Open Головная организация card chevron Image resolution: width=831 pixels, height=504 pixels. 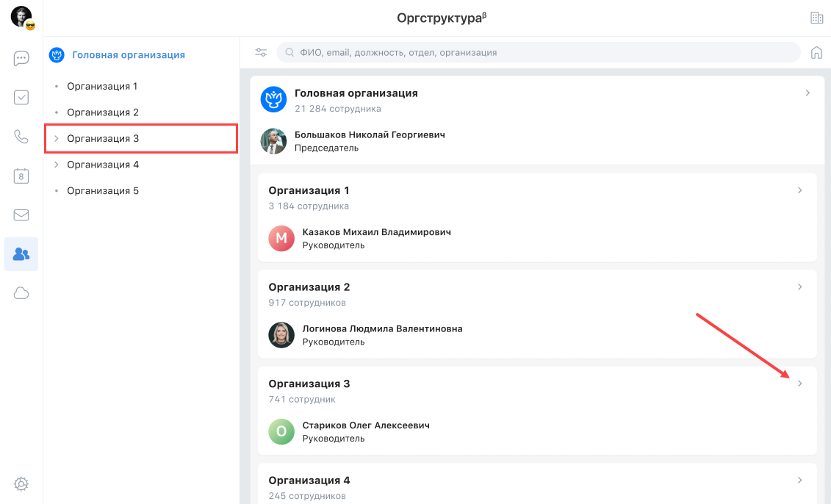(x=807, y=93)
